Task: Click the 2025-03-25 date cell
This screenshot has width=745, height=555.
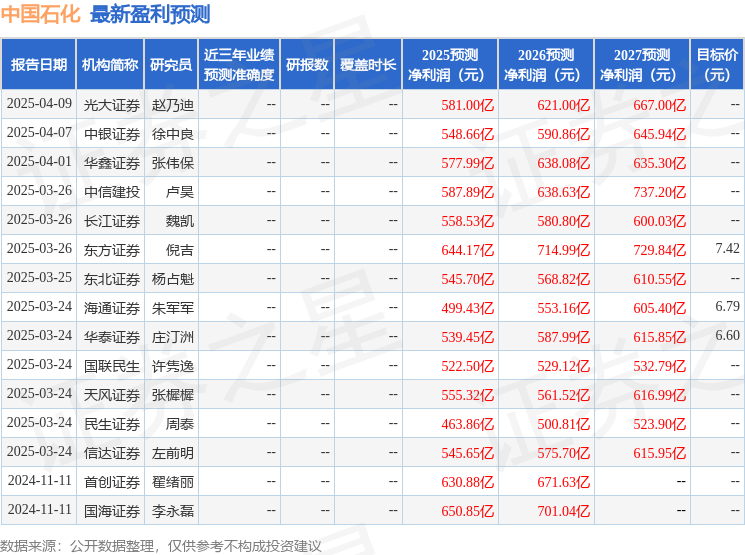Action: (39, 278)
